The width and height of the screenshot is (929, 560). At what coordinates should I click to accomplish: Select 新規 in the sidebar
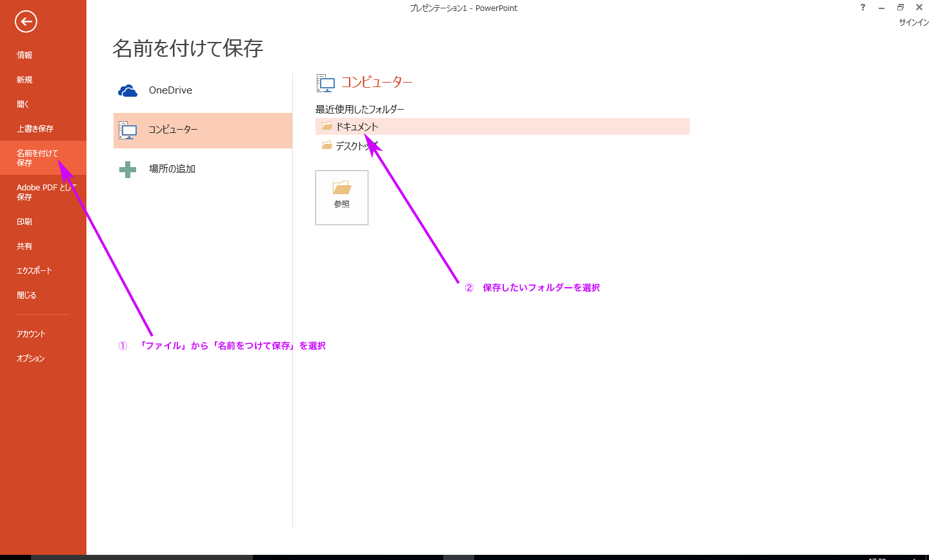coord(25,79)
